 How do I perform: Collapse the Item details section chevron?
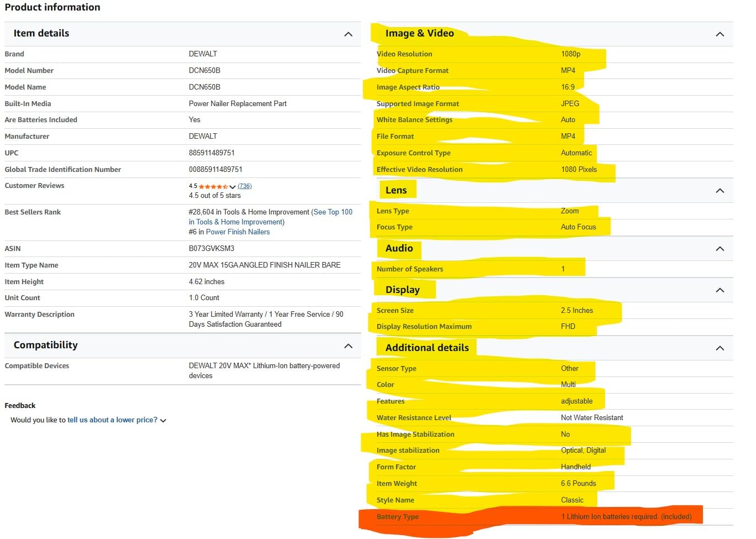point(348,34)
